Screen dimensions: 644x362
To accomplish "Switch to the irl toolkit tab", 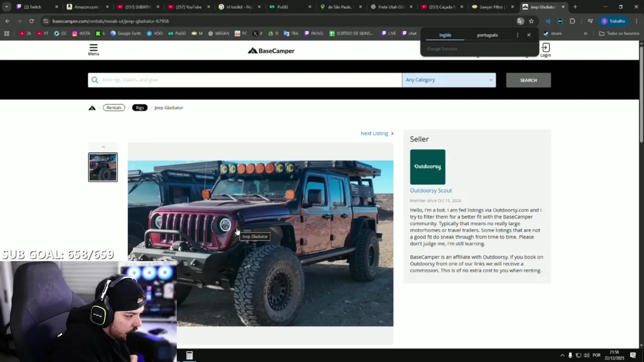I will 238,7.
